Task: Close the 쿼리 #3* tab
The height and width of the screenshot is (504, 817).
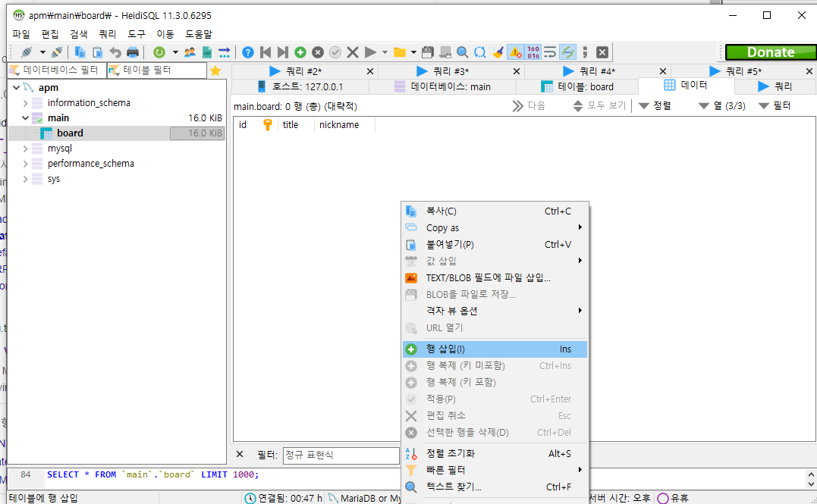Action: pos(517,71)
